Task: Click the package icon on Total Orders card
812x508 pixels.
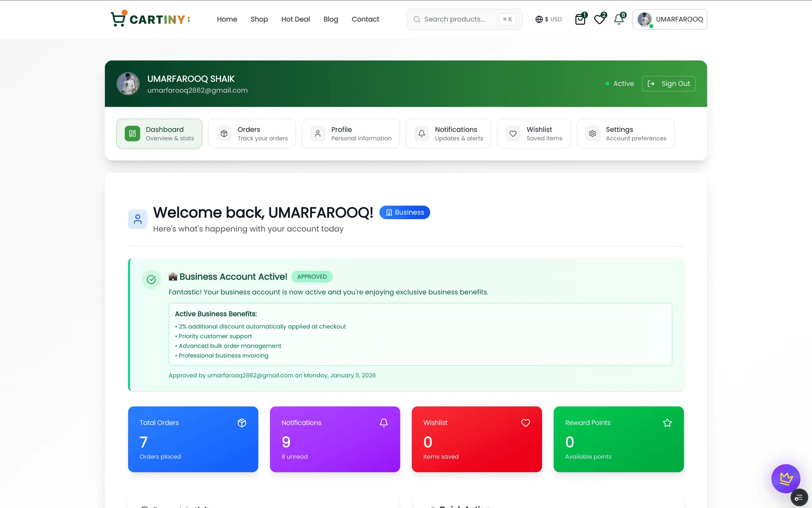Action: coord(242,423)
